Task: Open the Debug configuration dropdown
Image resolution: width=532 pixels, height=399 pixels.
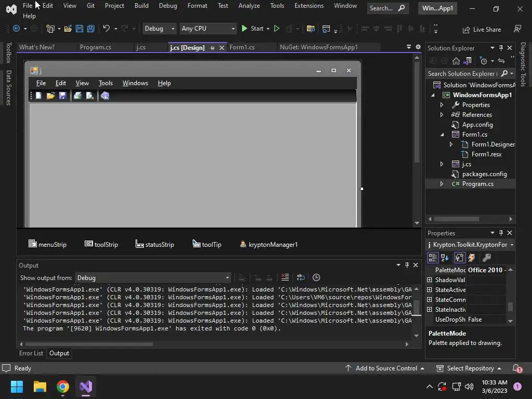Action: (x=159, y=29)
